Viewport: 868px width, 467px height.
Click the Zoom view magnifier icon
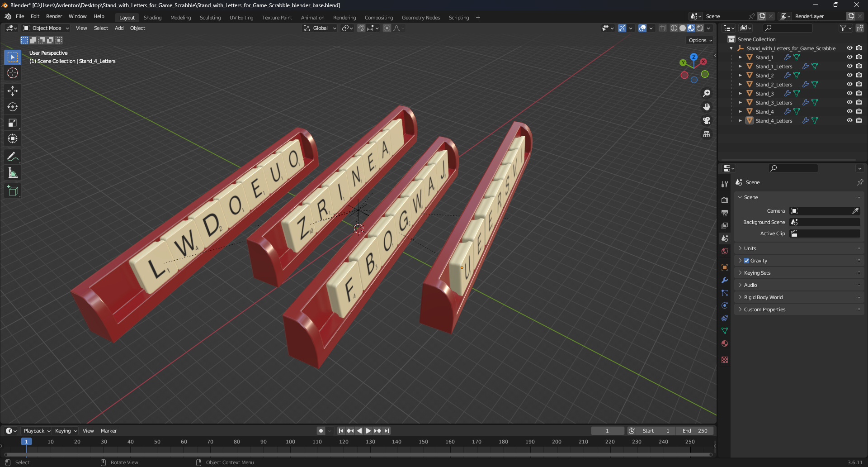[707, 93]
